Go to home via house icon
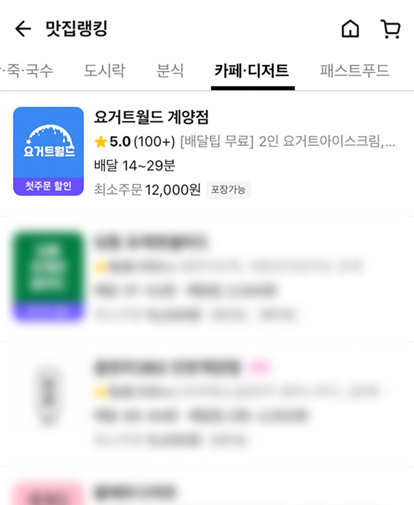 click(350, 29)
